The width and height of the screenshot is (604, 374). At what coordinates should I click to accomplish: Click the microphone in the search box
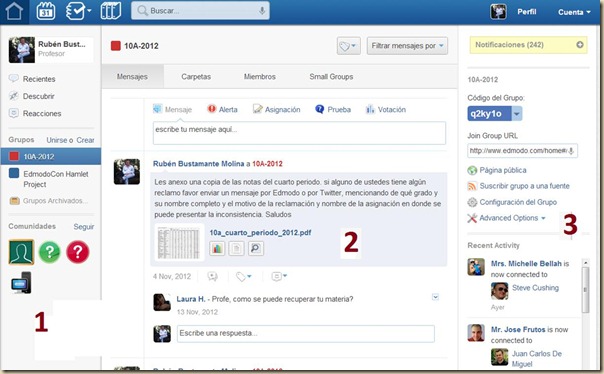pyautogui.click(x=262, y=11)
